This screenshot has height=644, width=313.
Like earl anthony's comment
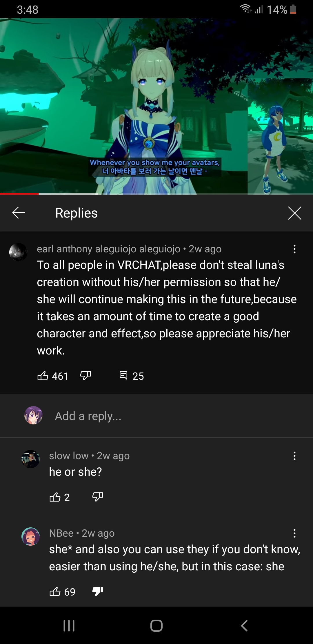click(x=43, y=376)
